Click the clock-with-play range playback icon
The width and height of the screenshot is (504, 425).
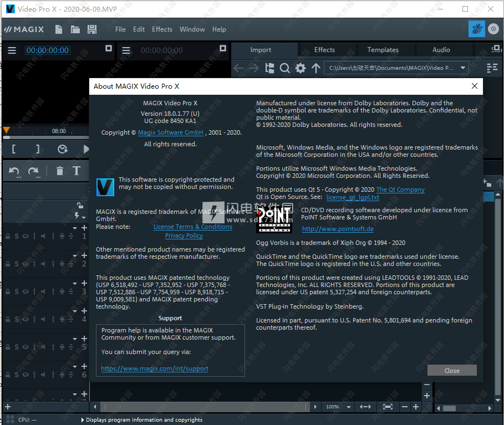pos(62,149)
